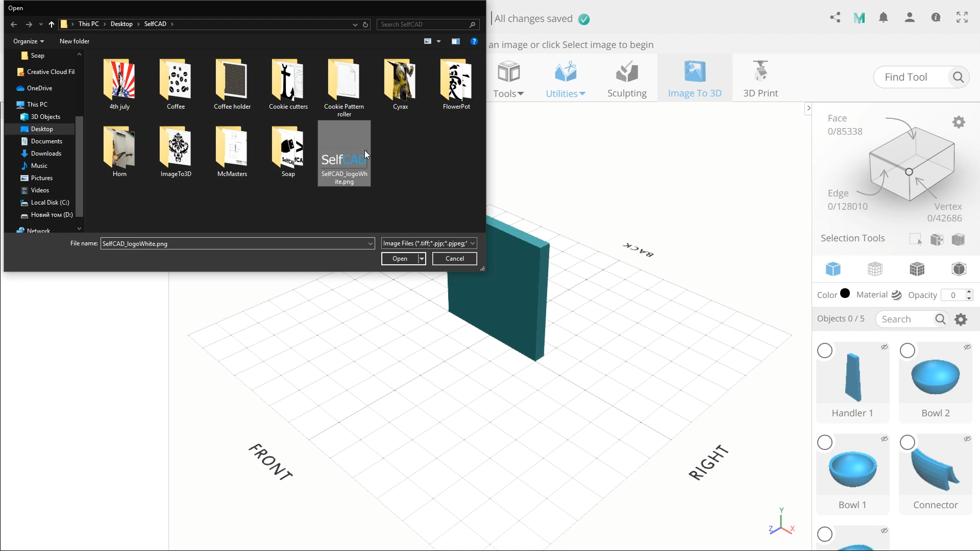
Task: Go up one folder level arrow
Action: 52,24
